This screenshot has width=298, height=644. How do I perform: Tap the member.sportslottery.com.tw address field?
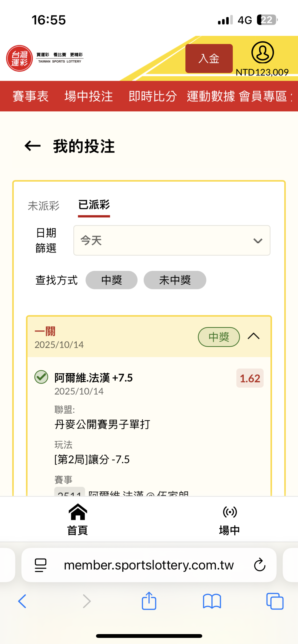coord(149,565)
